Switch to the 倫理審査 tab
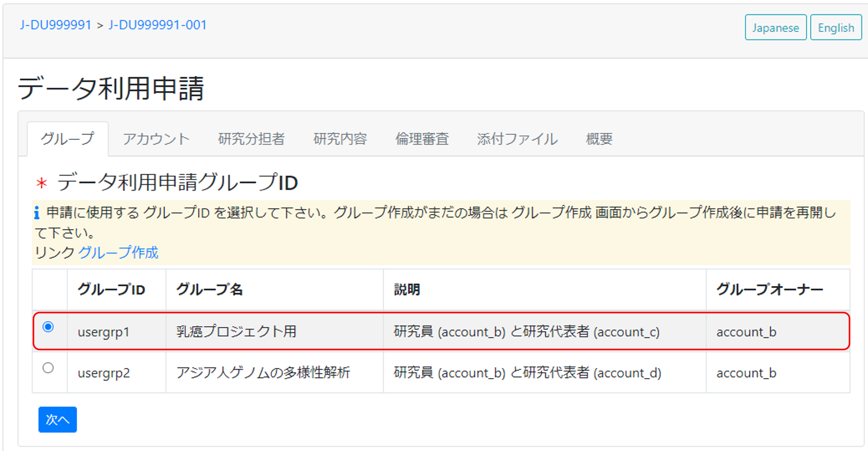Viewport: 868px width, 451px height. 422,139
